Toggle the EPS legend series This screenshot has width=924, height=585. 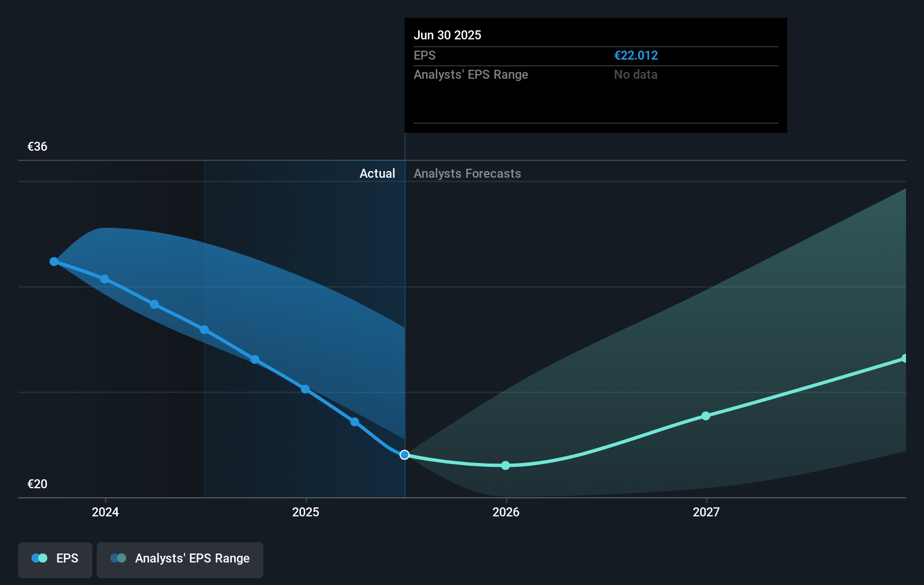[x=55, y=560]
